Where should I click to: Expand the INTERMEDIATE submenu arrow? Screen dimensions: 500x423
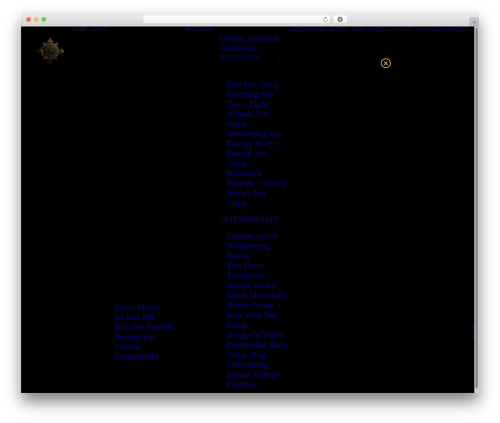coord(279,229)
